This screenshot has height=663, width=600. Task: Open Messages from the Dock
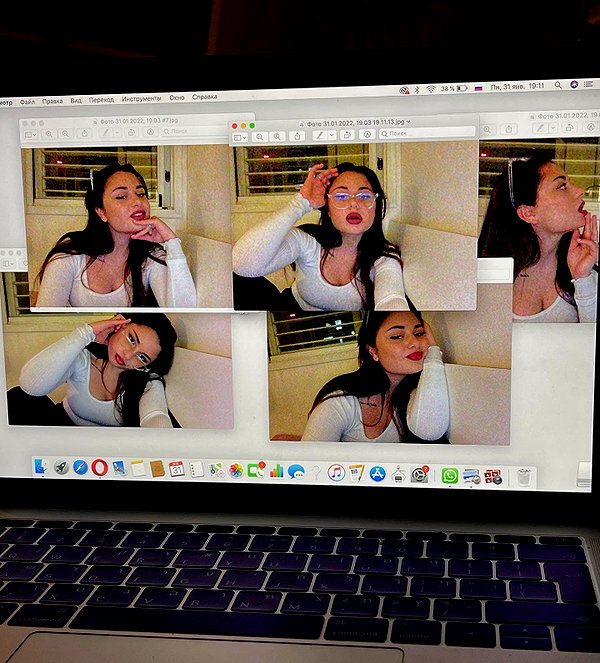[296, 471]
